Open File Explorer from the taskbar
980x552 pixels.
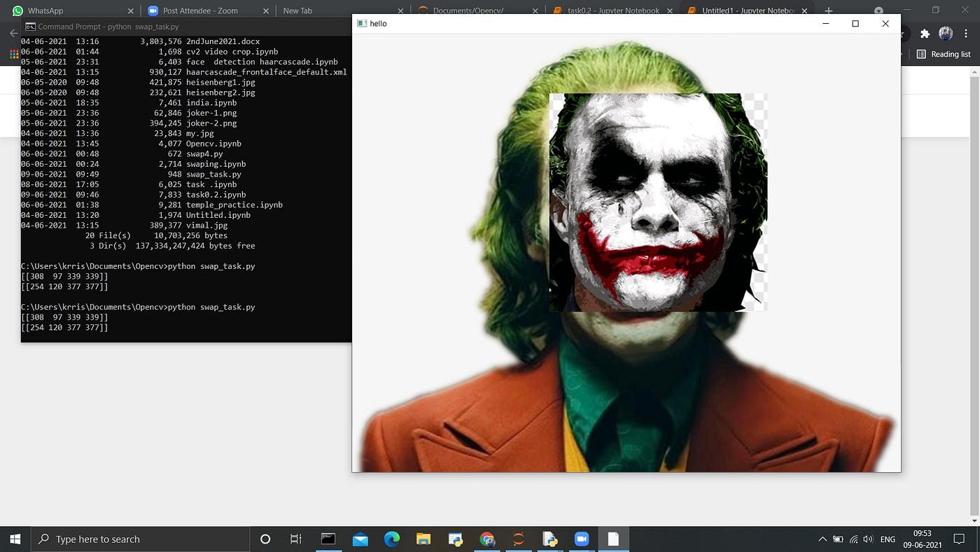[423, 539]
